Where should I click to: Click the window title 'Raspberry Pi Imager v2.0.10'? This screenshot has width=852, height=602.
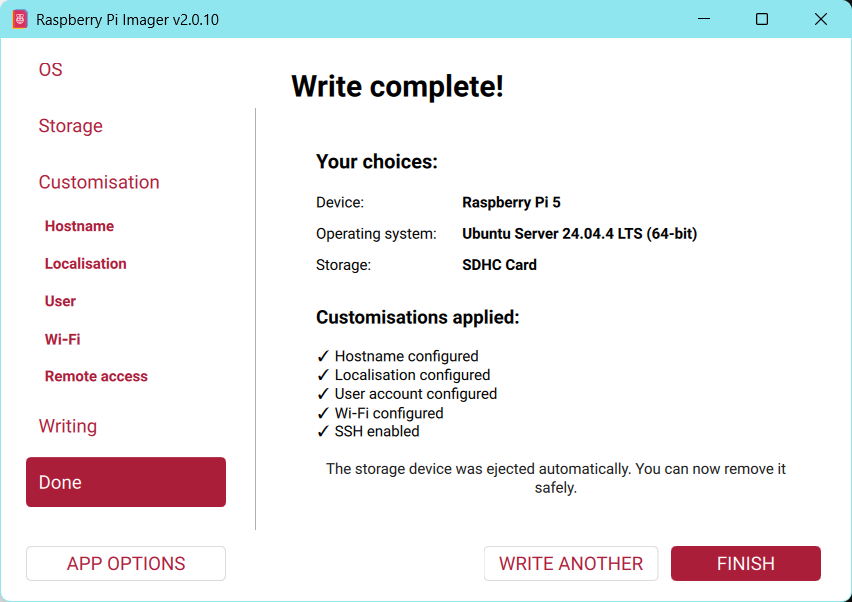pos(127,20)
